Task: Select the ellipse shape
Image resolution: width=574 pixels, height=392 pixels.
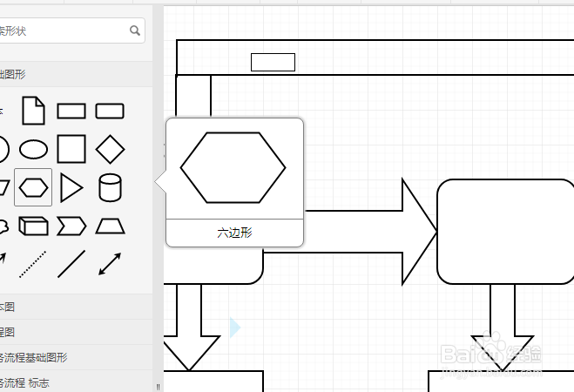Action: tap(33, 149)
